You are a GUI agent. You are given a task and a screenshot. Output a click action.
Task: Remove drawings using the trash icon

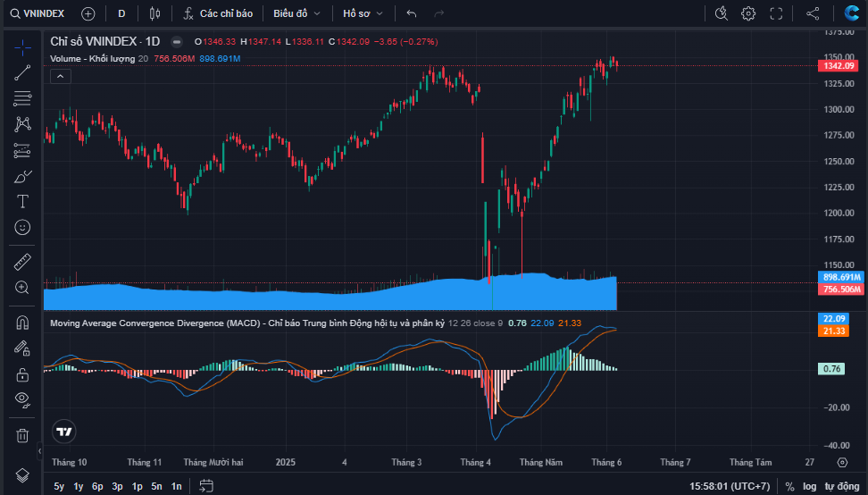pos(22,435)
